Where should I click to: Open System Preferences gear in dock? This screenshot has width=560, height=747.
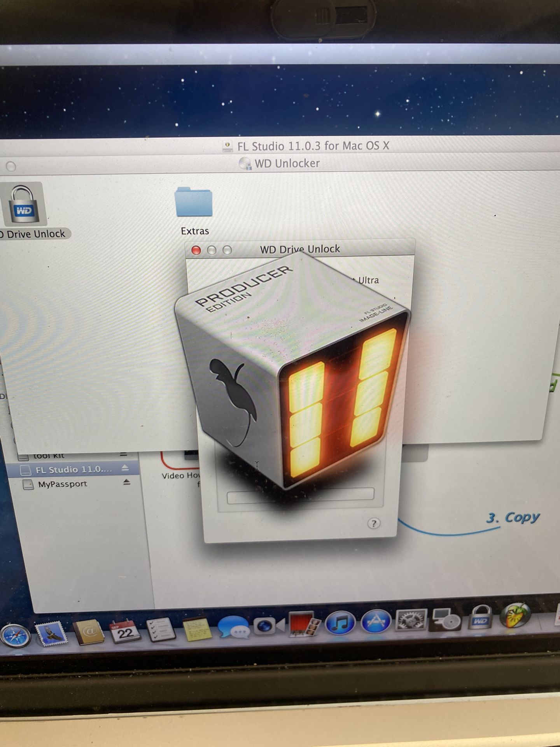(x=411, y=620)
